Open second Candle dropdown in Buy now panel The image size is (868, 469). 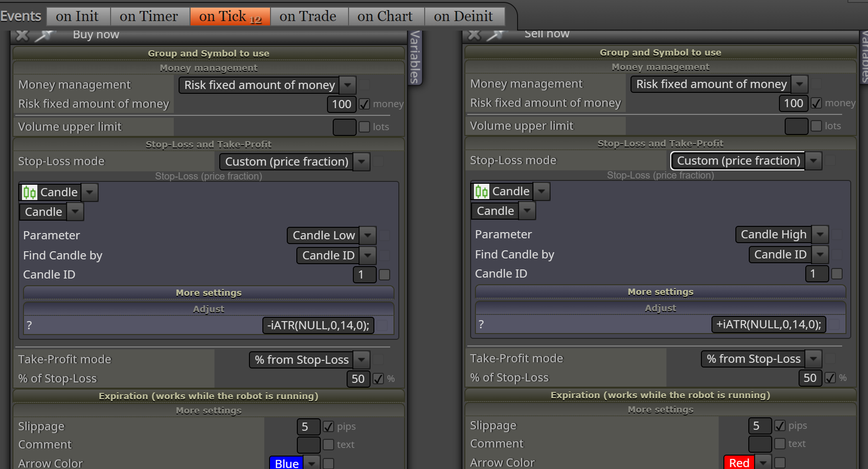[51, 212]
